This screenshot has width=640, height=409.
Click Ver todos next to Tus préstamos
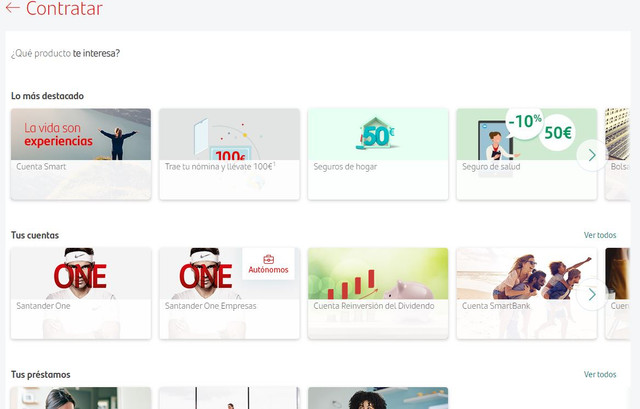[x=600, y=374]
